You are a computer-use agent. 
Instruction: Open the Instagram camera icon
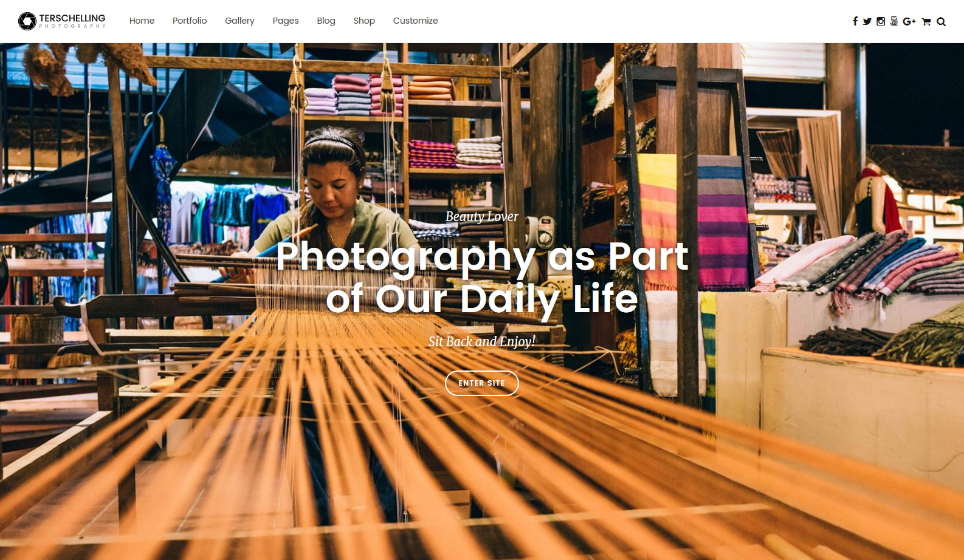[881, 21]
